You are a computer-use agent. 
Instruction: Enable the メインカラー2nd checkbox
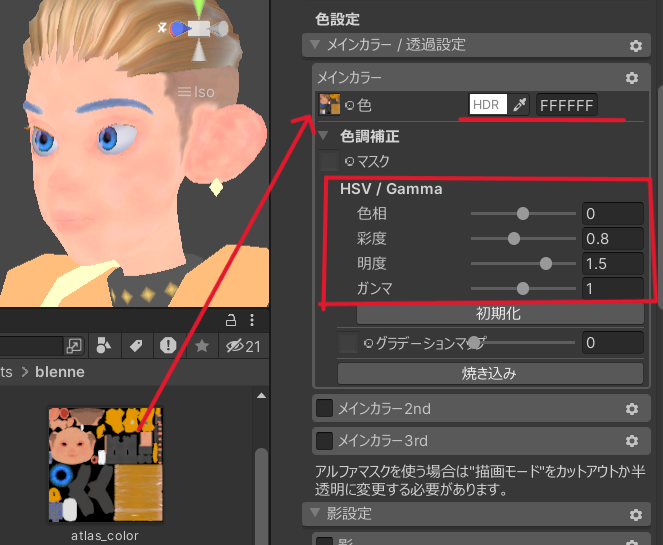pos(324,408)
